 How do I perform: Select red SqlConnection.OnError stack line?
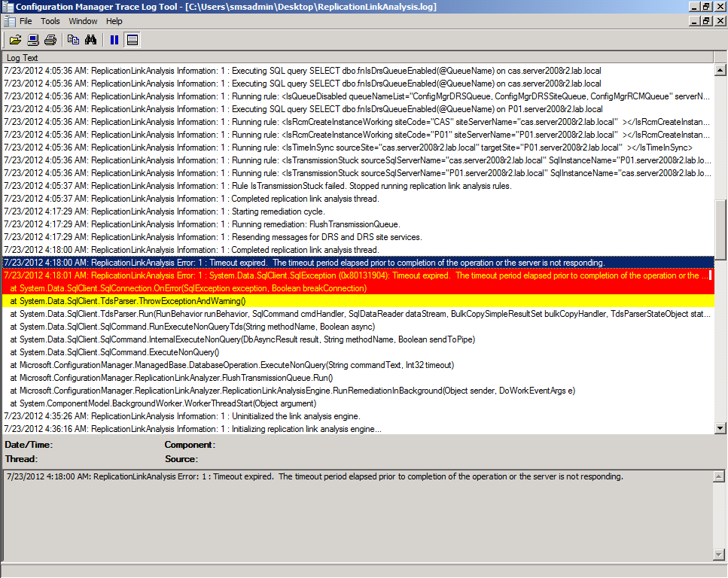tap(358, 288)
